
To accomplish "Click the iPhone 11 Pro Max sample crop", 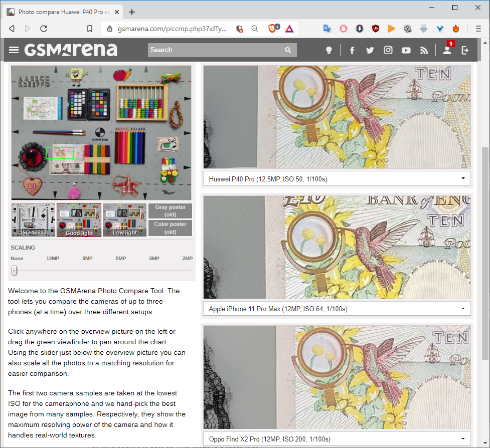I will pos(337,247).
